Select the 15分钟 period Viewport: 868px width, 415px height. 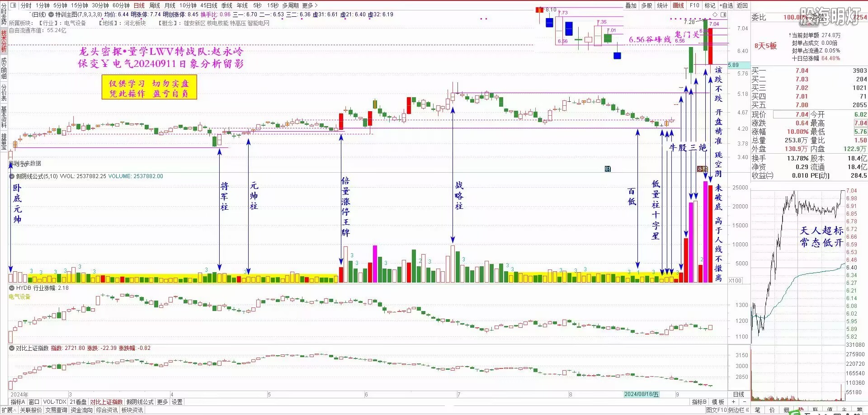(79, 5)
